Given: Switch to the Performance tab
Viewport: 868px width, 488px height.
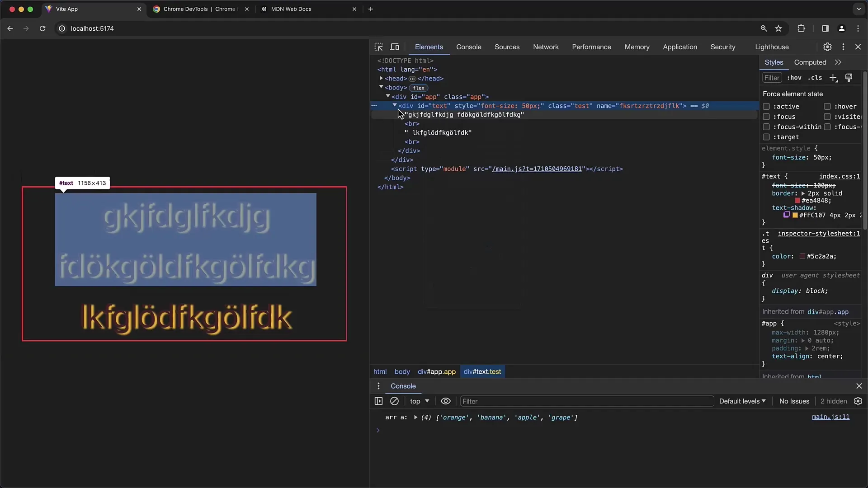Looking at the screenshot, I should click(591, 47).
